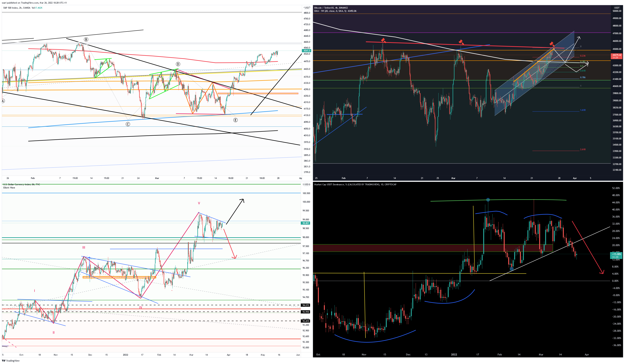Select the 2.618 Fibonacci level label
This screenshot has width=625, height=364.
coord(583,149)
